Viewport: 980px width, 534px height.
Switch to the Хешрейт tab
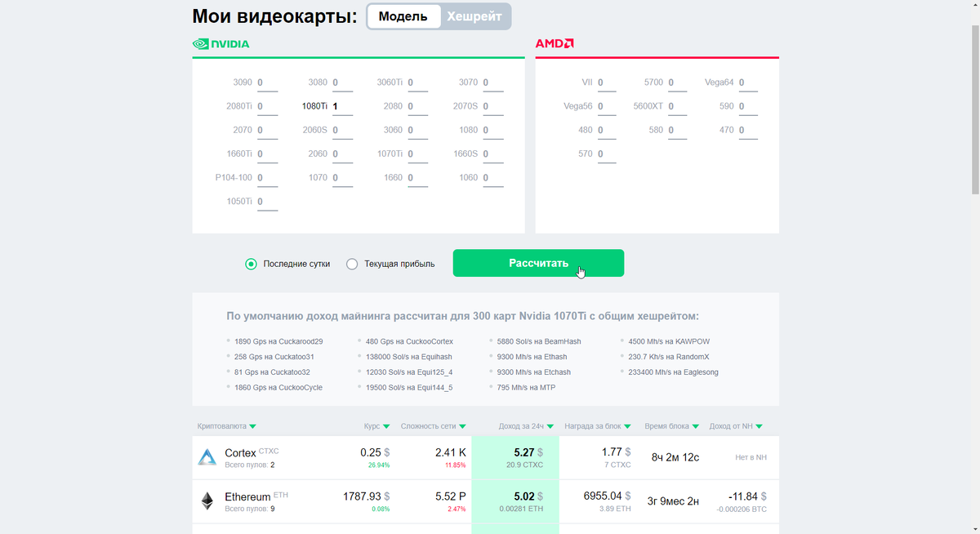pyautogui.click(x=474, y=16)
